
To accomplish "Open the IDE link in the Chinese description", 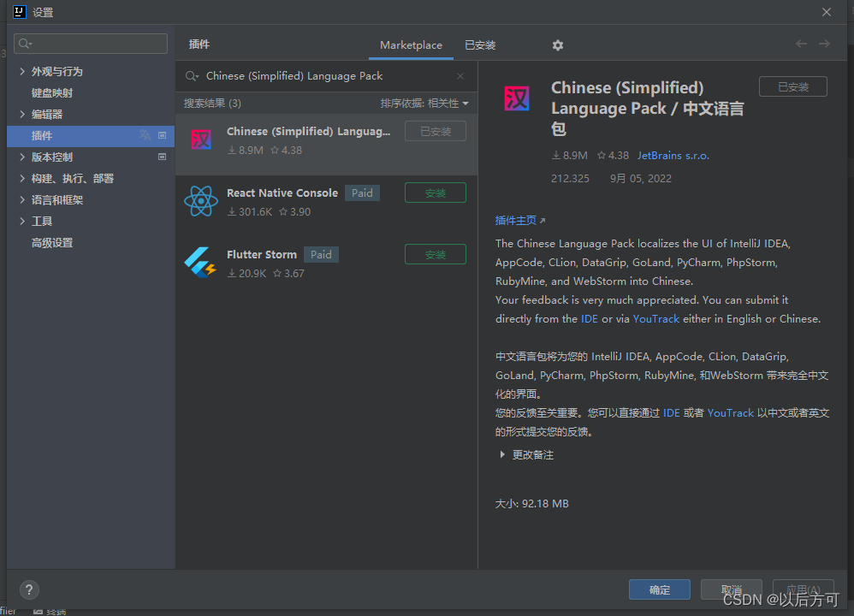I will (672, 413).
